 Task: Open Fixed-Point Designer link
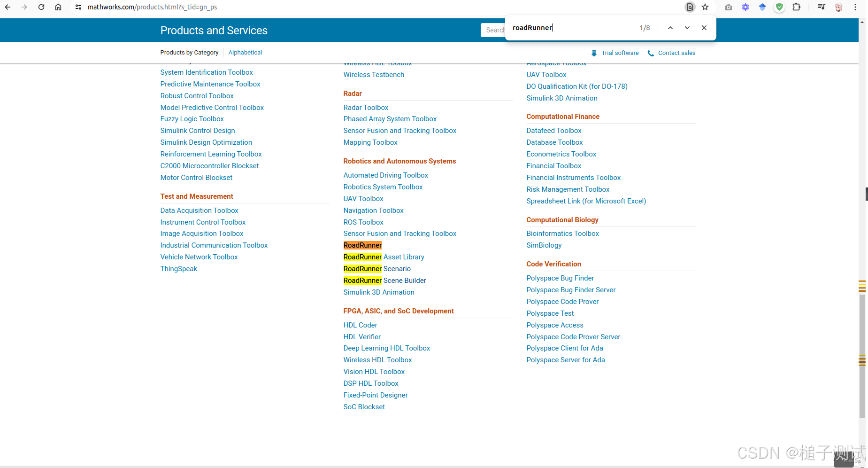[375, 395]
